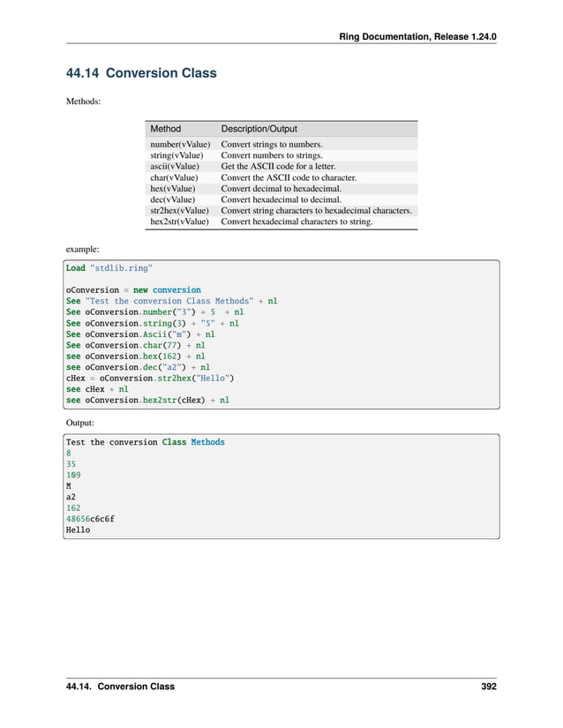The height and width of the screenshot is (728, 563).
Task: Click the footer text "44.14. Conversion Class"
Action: [x=120, y=687]
